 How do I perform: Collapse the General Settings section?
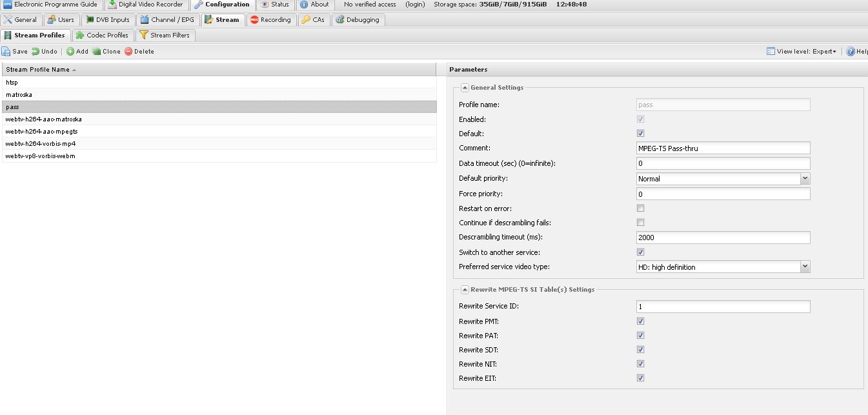pyautogui.click(x=465, y=88)
